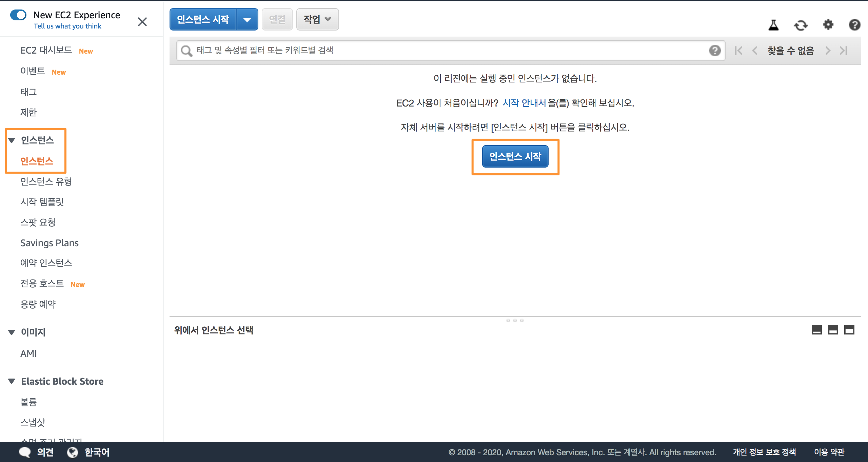Click the 의견 feedback speech bubble
The width and height of the screenshot is (868, 462).
[x=25, y=452]
